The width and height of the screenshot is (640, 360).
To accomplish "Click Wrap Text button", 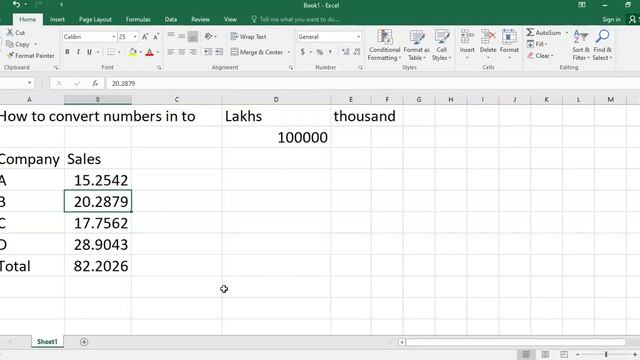I will pyautogui.click(x=248, y=36).
